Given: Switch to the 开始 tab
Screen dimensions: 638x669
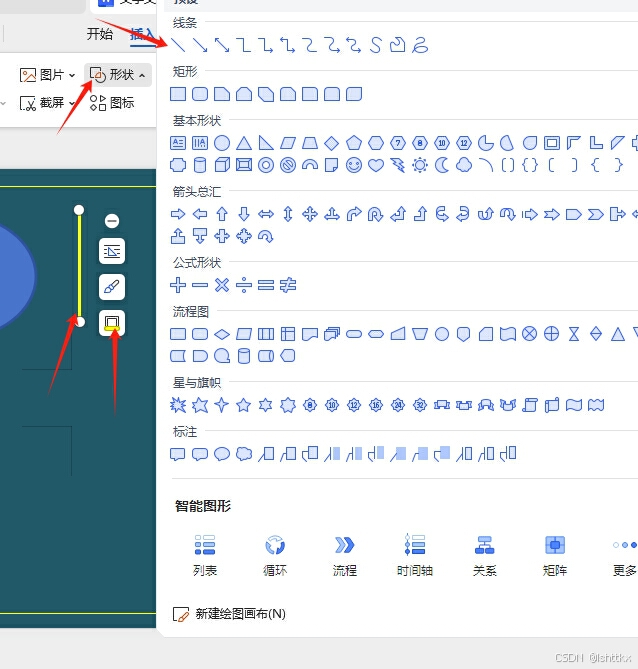Looking at the screenshot, I should click(100, 34).
